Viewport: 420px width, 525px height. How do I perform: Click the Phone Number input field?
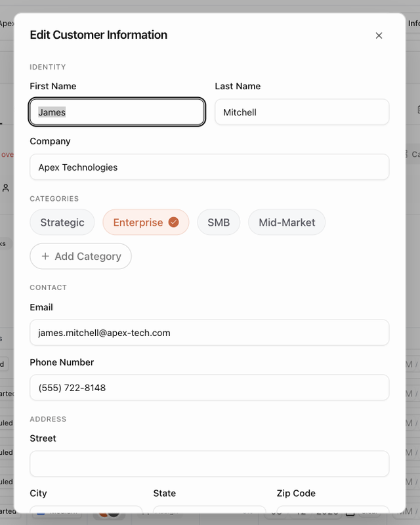point(209,387)
